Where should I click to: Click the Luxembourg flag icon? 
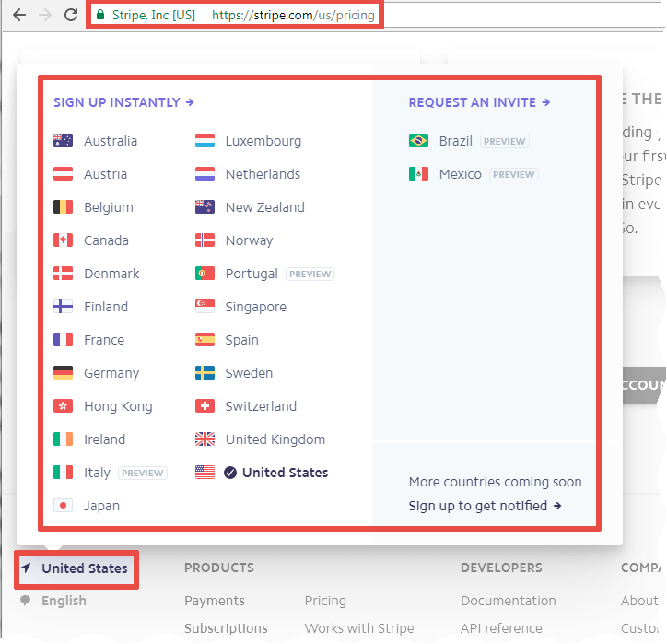pyautogui.click(x=205, y=140)
